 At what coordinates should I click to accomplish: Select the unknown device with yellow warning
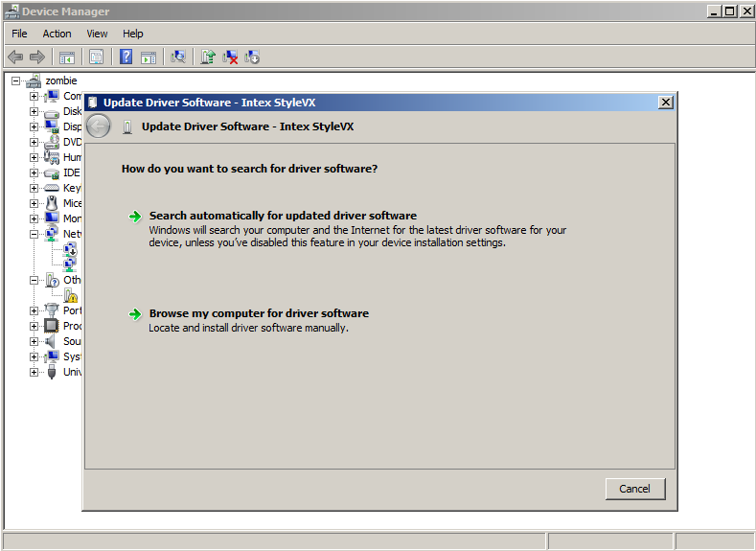(70, 295)
